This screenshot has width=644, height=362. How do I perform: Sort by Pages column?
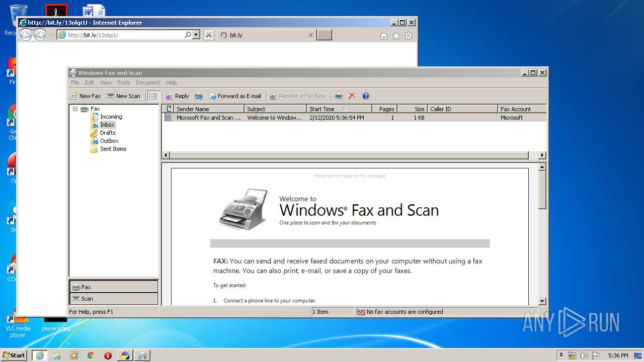point(384,109)
